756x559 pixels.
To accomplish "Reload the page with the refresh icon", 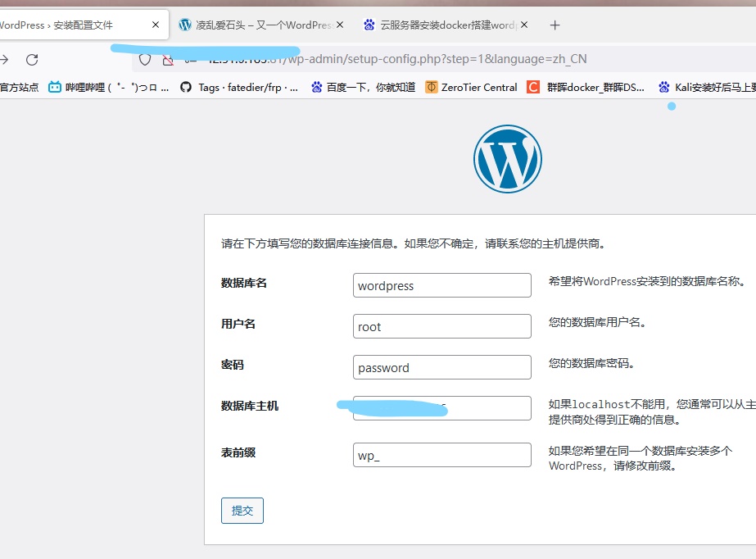I will tap(32, 60).
